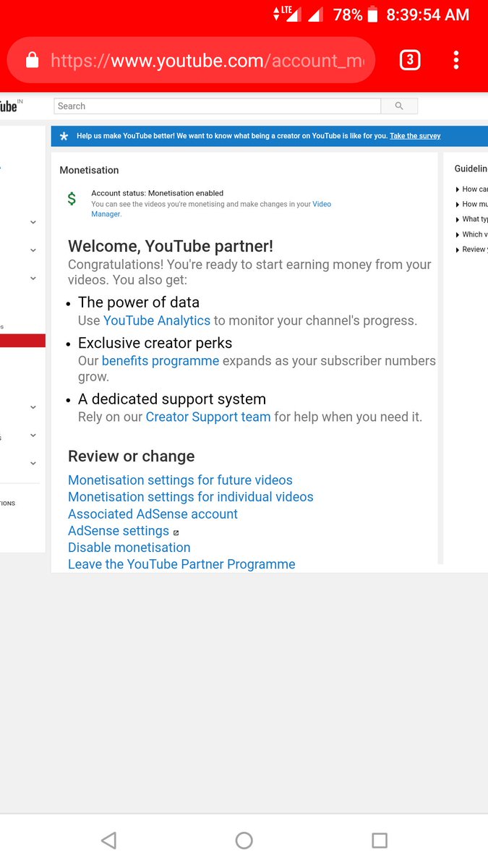This screenshot has height=868, width=488.
Task: Click 'Account status: Monetisation enabled' text
Action: (x=157, y=193)
